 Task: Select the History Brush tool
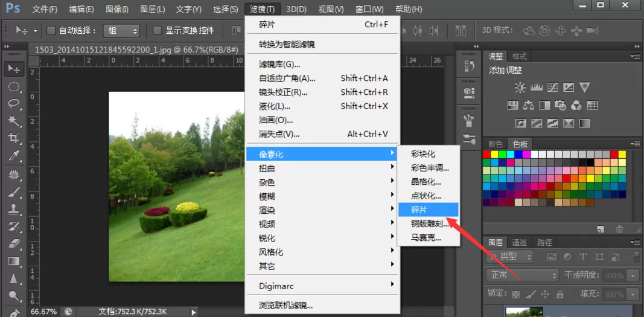click(14, 226)
